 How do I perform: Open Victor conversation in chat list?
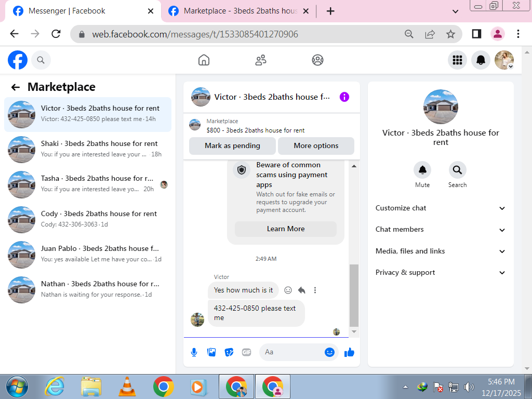pos(87,114)
